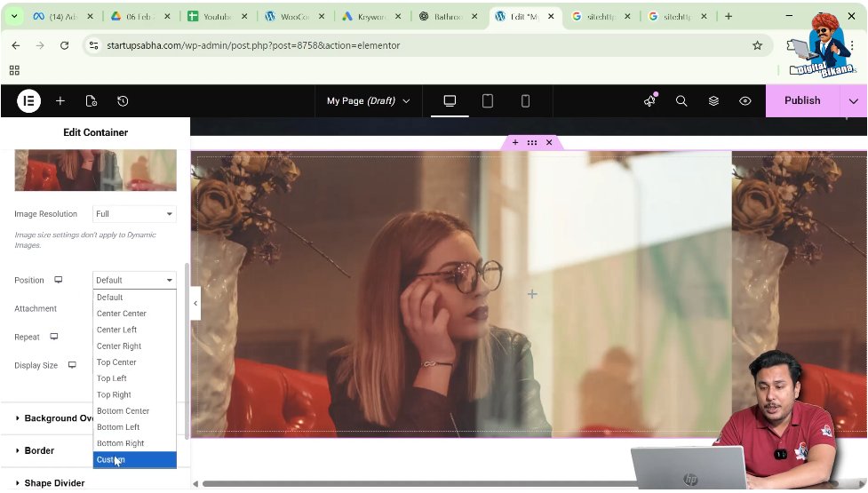868x493 pixels.
Task: Toggle preview changes eye icon
Action: pyautogui.click(x=745, y=101)
